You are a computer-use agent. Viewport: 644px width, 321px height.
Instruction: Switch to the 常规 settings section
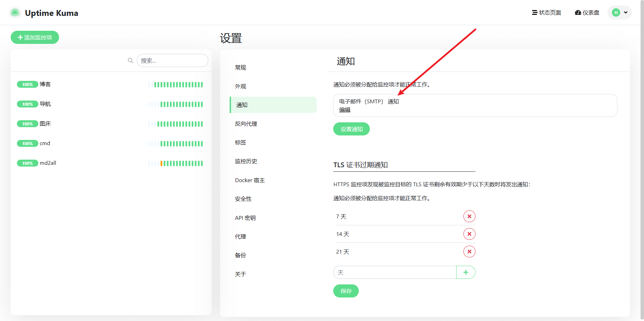point(241,67)
